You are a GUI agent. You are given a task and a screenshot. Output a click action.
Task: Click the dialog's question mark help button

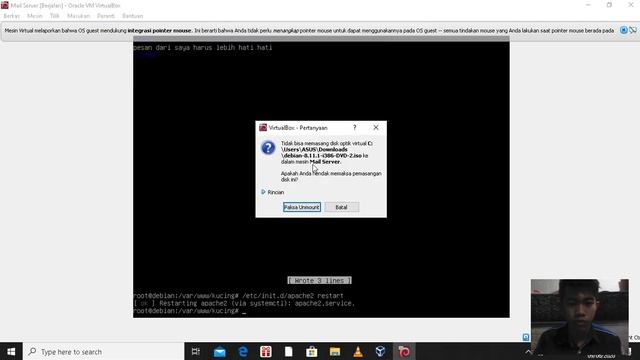[x=355, y=128]
